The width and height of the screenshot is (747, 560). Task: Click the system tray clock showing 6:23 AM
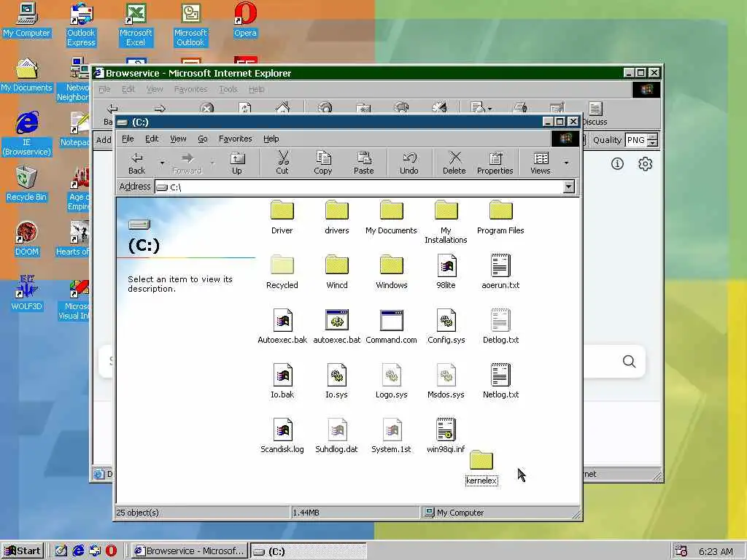point(716,551)
